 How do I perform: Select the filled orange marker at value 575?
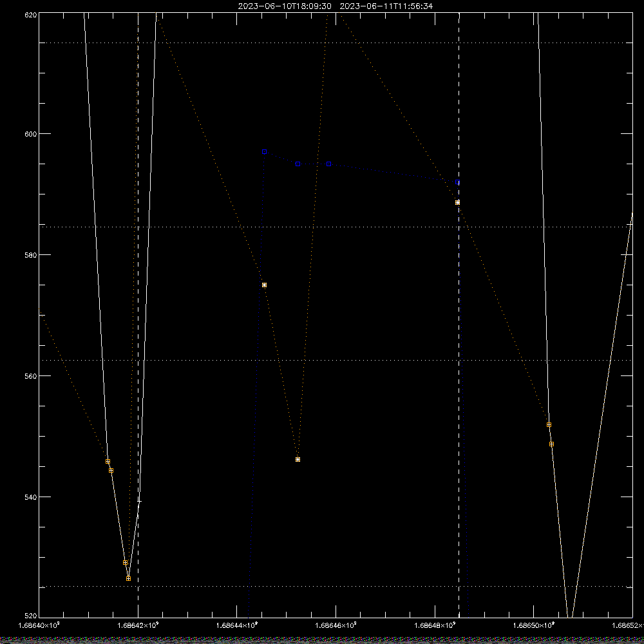tap(265, 285)
